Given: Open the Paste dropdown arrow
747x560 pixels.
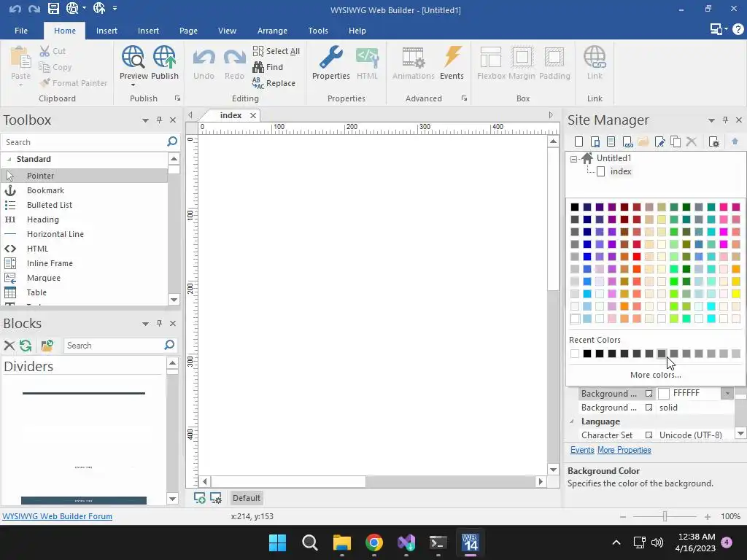Looking at the screenshot, I should coord(20,85).
